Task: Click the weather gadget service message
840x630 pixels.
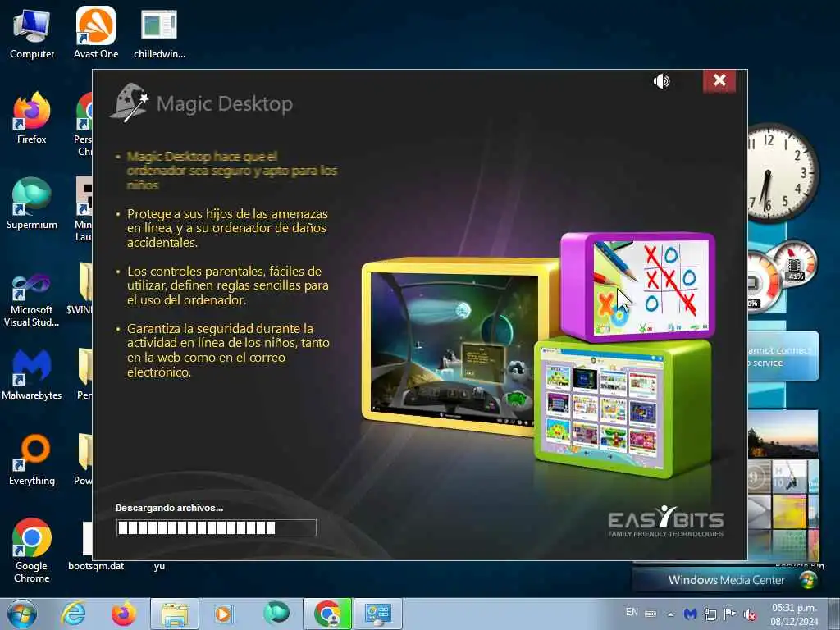Action: click(x=783, y=356)
